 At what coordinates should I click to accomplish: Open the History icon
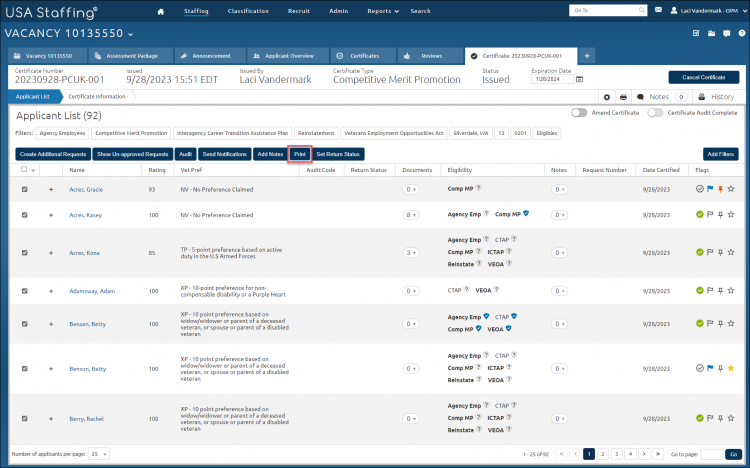pyautogui.click(x=702, y=97)
